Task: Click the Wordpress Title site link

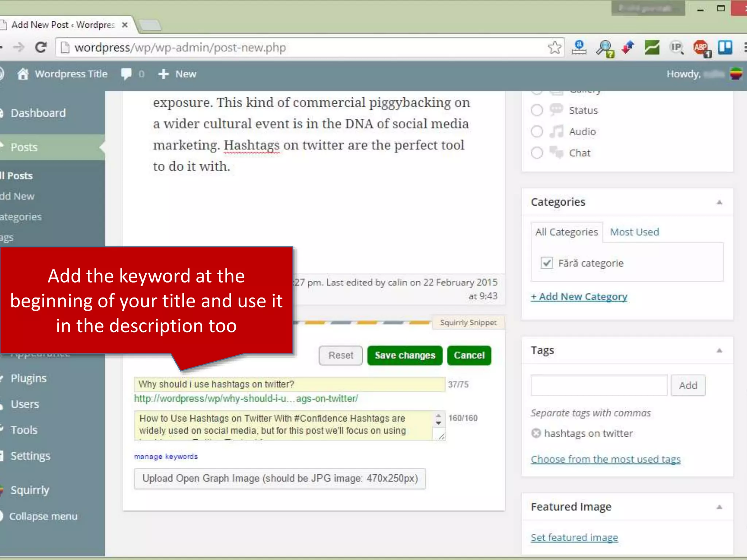Action: (x=71, y=74)
